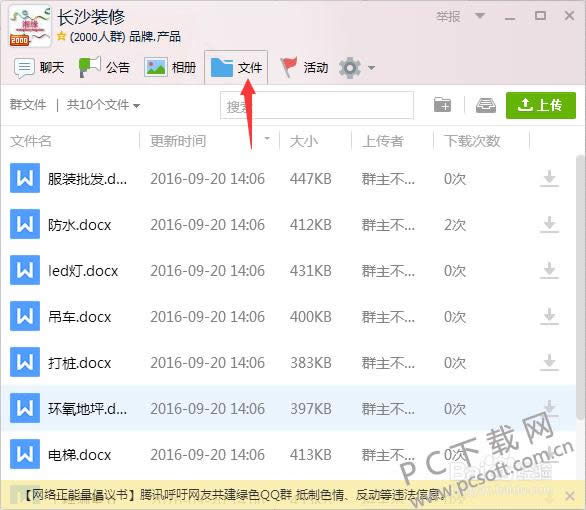
Task: Select file name 防水.docx
Action: (x=80, y=225)
